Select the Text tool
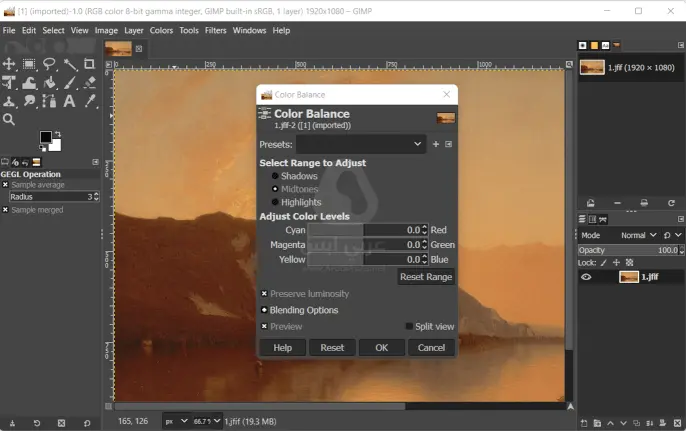This screenshot has height=431, width=686. (x=69, y=101)
